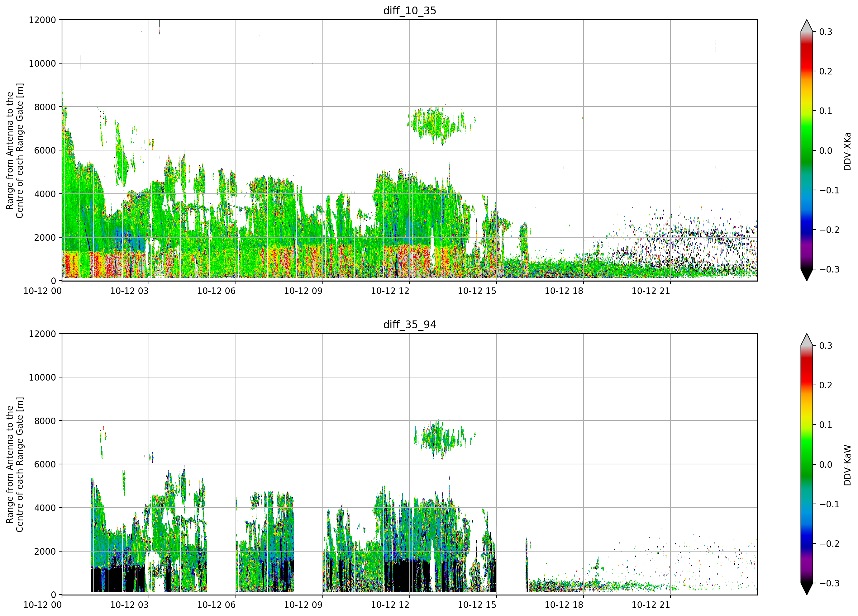
Task: Select the diff_35_94 plot title
Action: click(410, 325)
